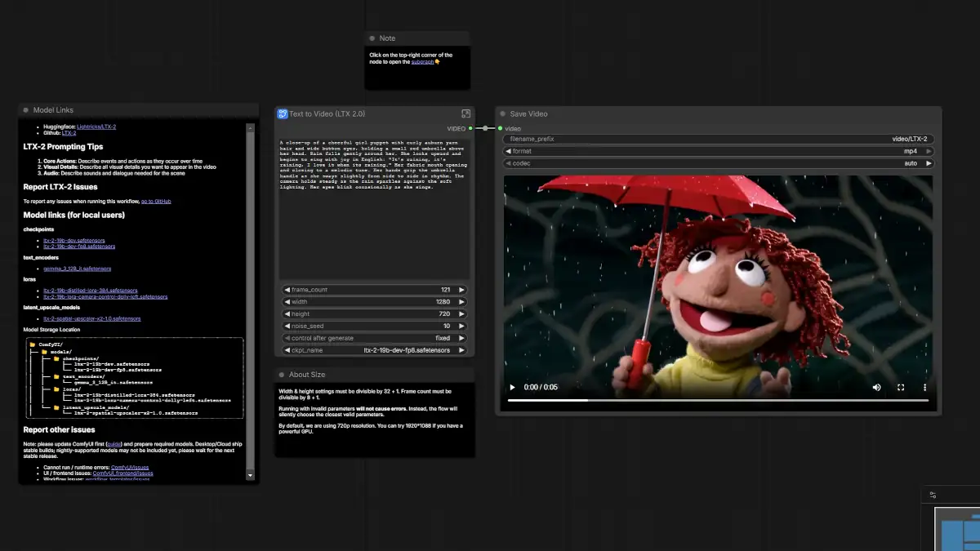Collapse the Model Links node using its dot
The height and width of the screenshot is (551, 980).
coord(26,110)
